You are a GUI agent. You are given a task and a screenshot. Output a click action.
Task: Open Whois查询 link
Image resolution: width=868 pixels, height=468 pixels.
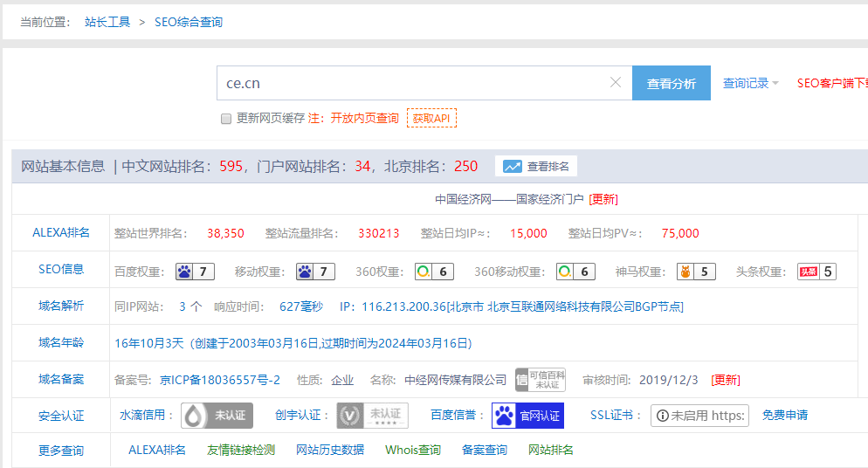coord(413,450)
